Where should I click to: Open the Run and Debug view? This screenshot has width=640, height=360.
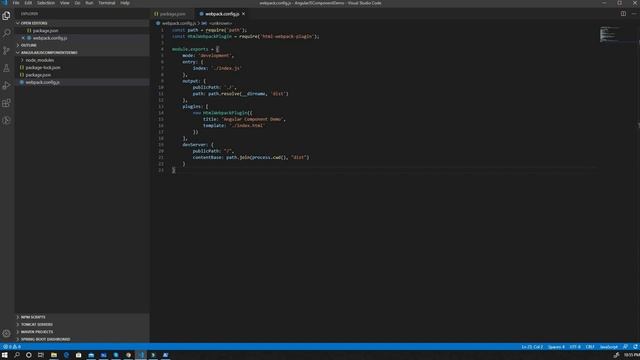[7, 86]
